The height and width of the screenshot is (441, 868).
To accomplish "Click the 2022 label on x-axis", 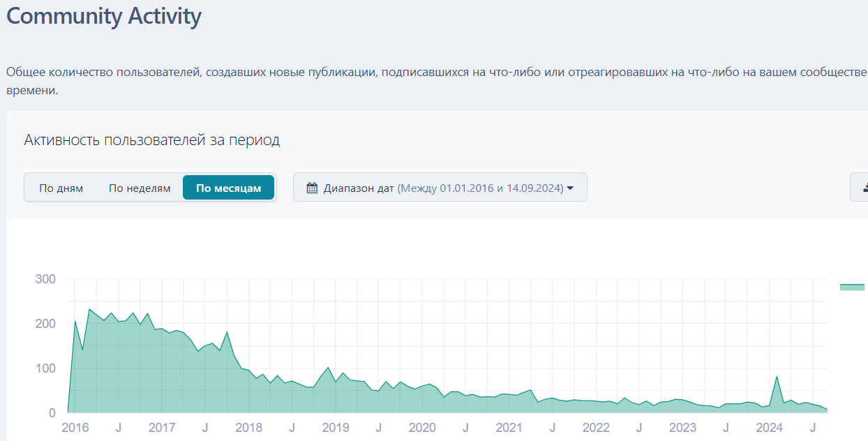I will [596, 428].
